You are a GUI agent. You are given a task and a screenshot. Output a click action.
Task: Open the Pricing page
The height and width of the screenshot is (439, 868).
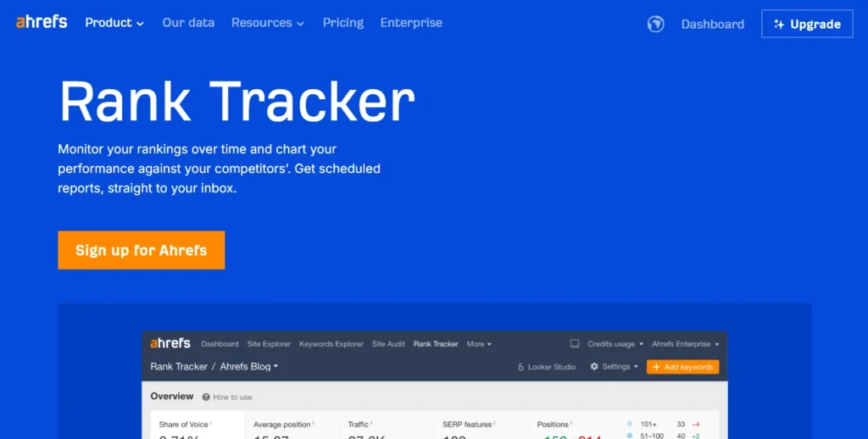tap(343, 23)
